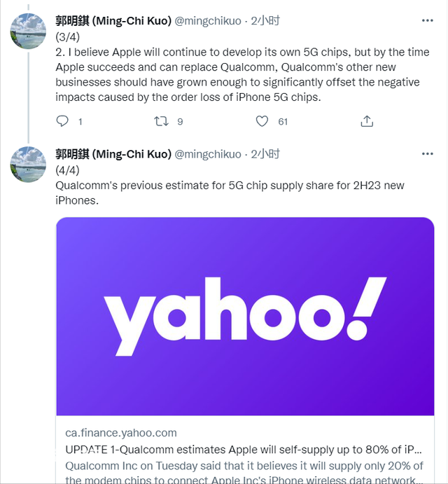Viewport: 448px width, 484px height.
Task: Open @mingchikuo handle on first tweet
Action: (208, 21)
